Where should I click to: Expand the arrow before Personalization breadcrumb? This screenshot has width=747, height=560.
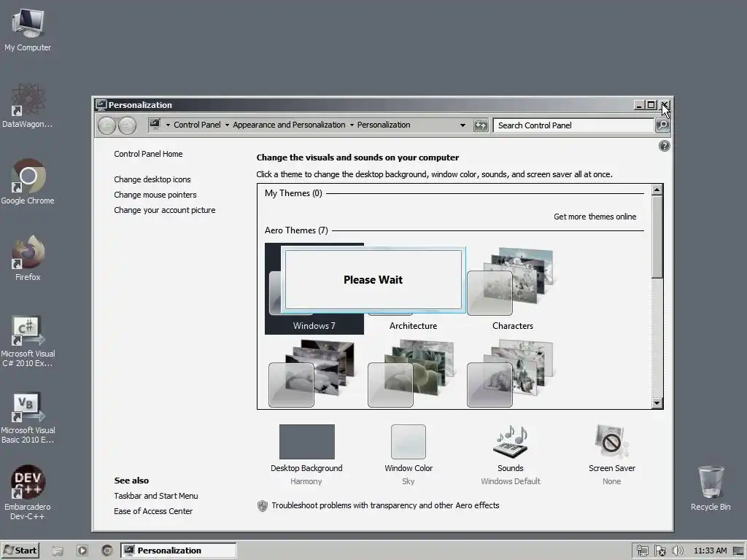(352, 125)
